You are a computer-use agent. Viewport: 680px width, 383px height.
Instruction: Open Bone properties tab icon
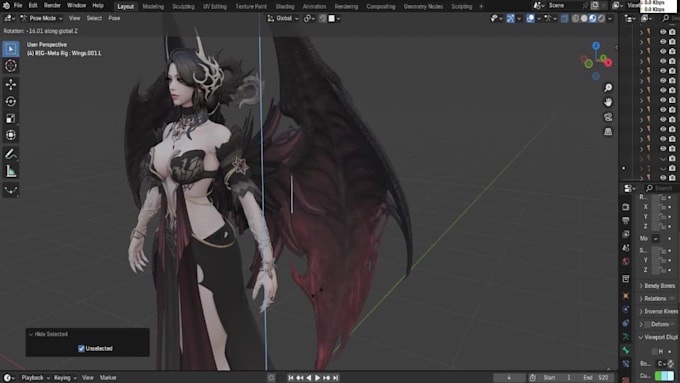[x=626, y=350]
